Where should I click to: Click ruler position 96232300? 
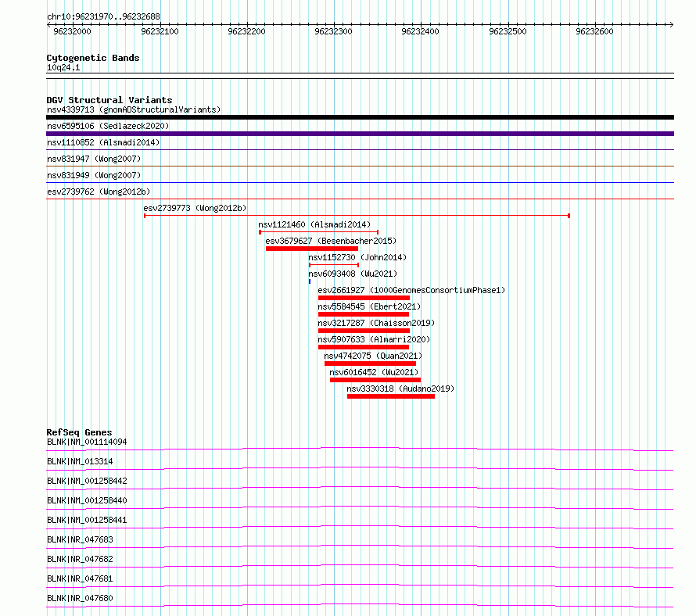[x=333, y=31]
